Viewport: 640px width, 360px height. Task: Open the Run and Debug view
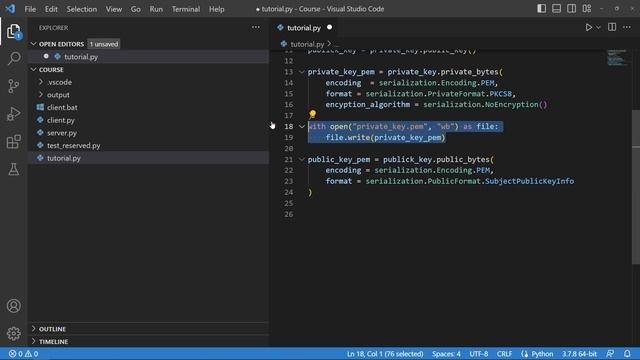coord(13,114)
